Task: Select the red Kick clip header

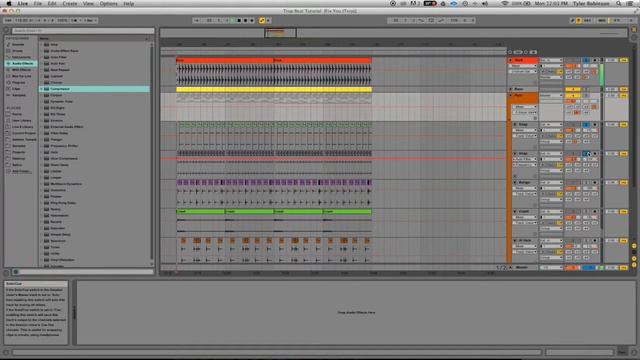Action: click(x=225, y=60)
